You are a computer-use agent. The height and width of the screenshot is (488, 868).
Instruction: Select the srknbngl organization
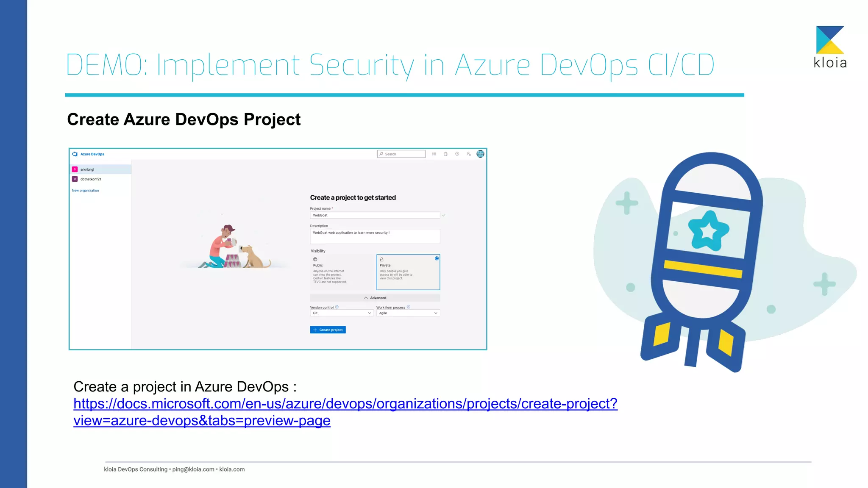100,169
